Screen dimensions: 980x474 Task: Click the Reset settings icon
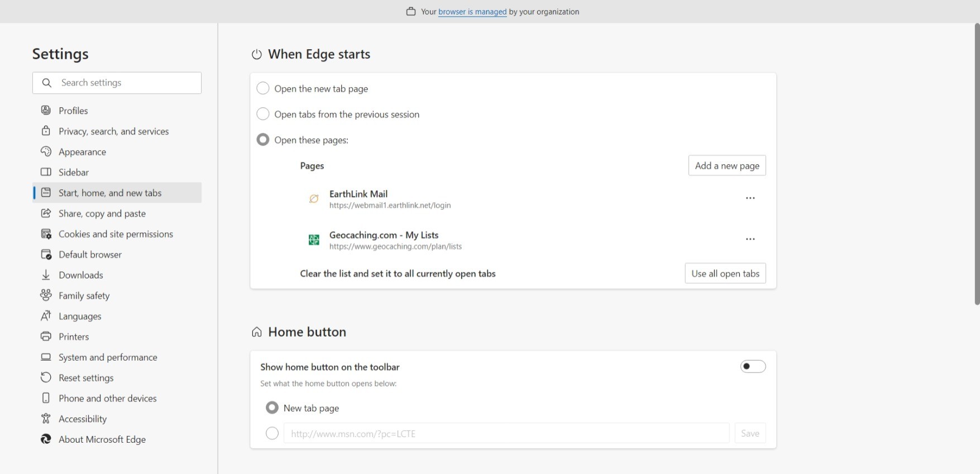pos(46,377)
